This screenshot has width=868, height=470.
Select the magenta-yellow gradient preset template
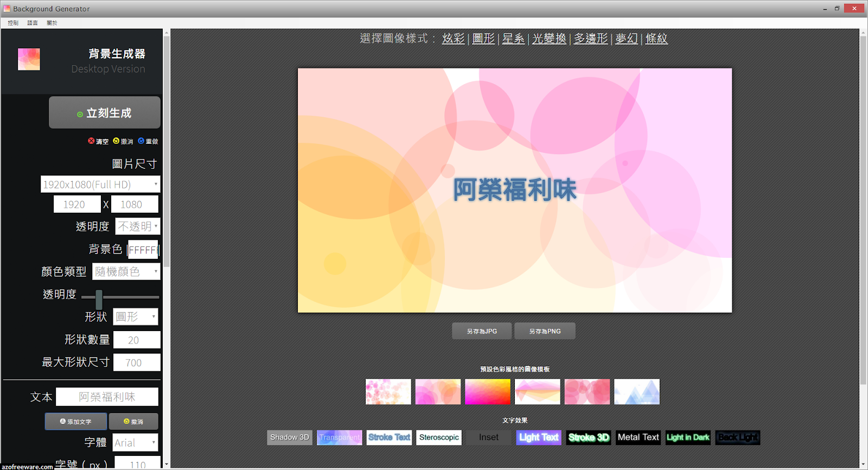click(x=488, y=392)
